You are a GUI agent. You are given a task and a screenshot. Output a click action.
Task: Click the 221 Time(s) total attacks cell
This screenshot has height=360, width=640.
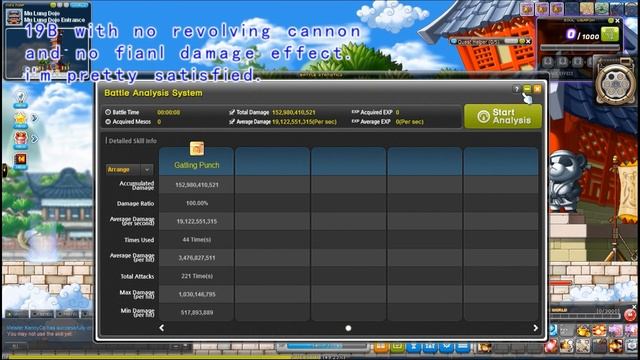click(197, 276)
